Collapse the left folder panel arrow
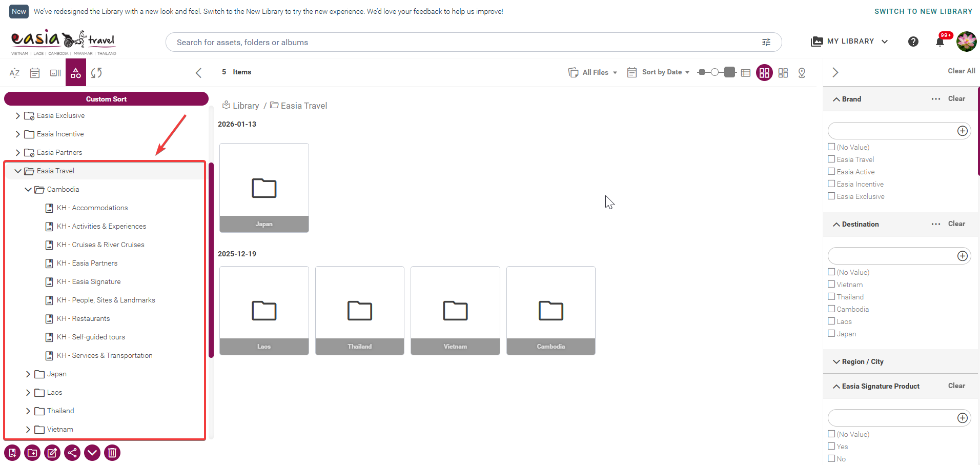Image resolution: width=980 pixels, height=465 pixels. click(x=199, y=73)
